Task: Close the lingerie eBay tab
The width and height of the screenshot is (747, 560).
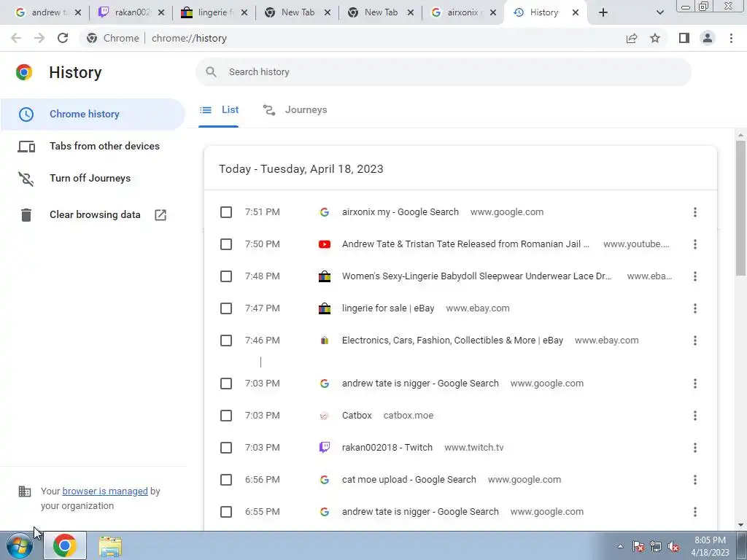Action: (x=244, y=13)
